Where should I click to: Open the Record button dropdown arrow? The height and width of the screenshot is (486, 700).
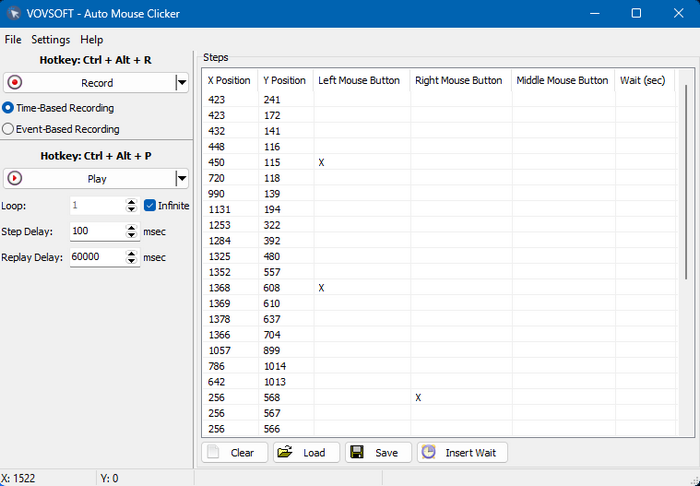point(182,83)
